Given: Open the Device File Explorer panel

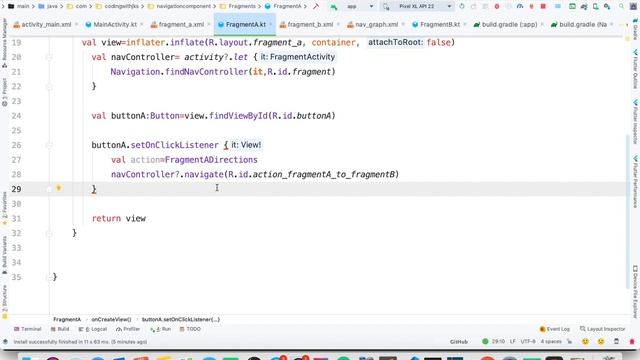Looking at the screenshot, I should click(x=635, y=292).
